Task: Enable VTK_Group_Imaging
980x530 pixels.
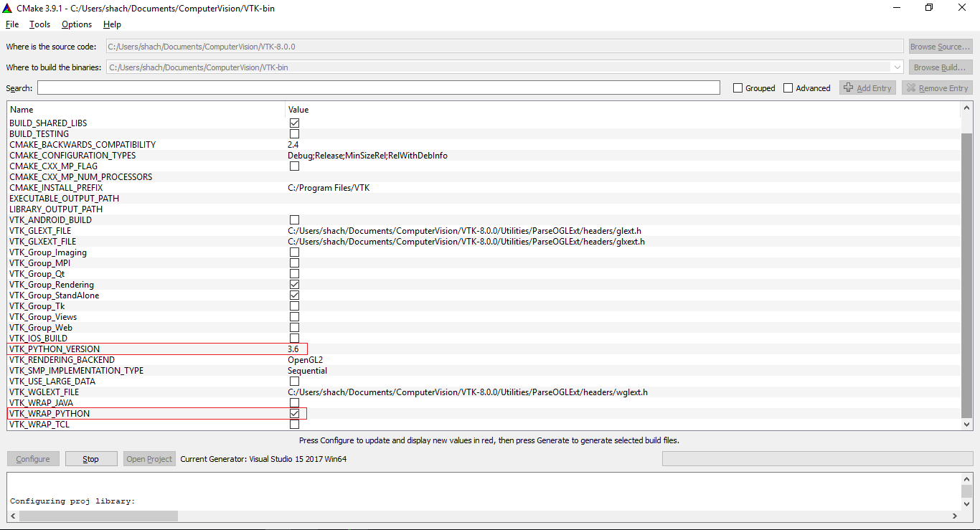Action: [294, 252]
